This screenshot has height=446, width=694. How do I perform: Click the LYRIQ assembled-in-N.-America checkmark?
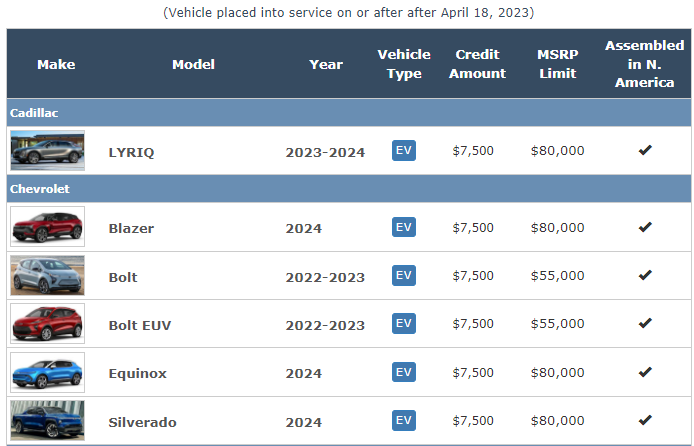tap(645, 150)
